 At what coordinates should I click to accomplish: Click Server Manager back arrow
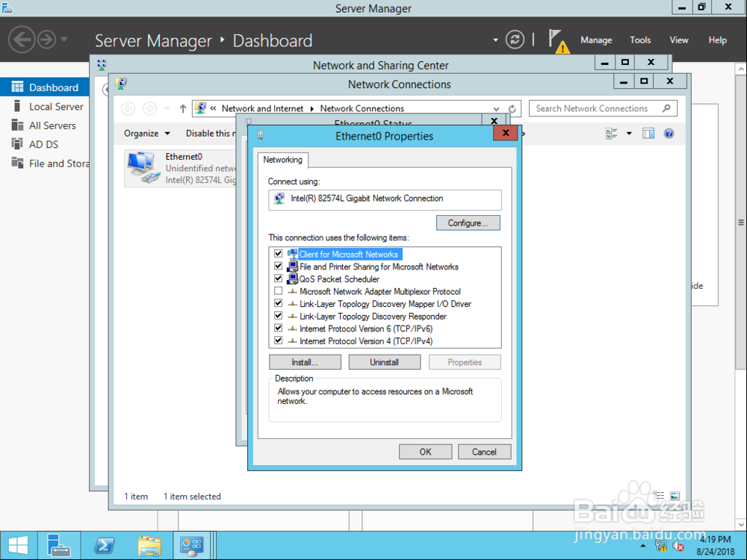tap(22, 39)
